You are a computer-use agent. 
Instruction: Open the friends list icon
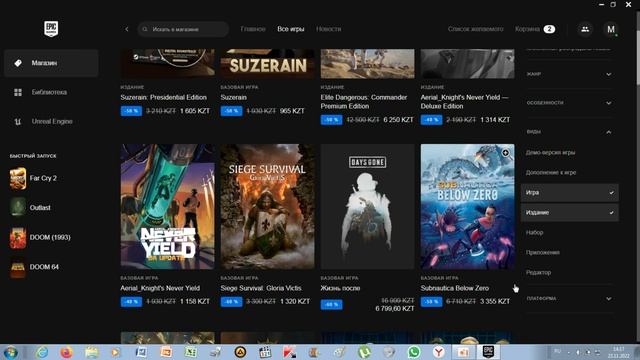pos(585,29)
